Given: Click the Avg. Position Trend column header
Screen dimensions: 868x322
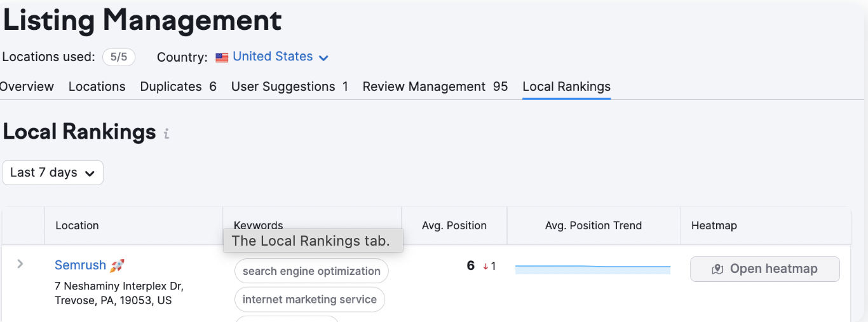Looking at the screenshot, I should (x=593, y=226).
